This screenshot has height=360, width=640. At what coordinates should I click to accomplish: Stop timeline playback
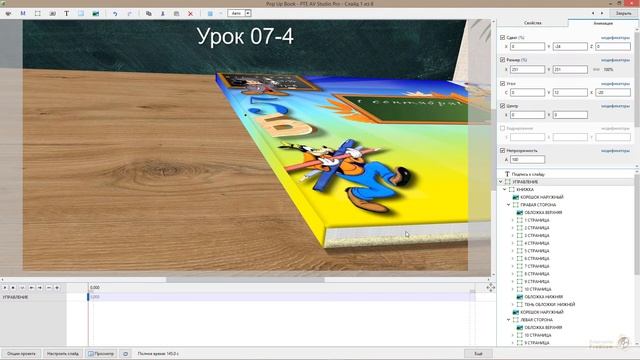click(x=13, y=288)
